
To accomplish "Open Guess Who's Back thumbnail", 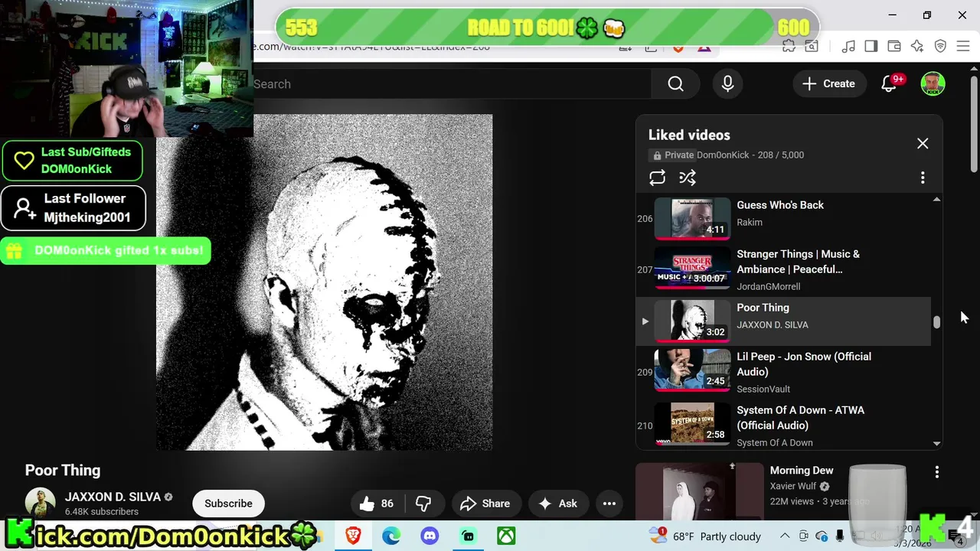I will pyautogui.click(x=692, y=219).
